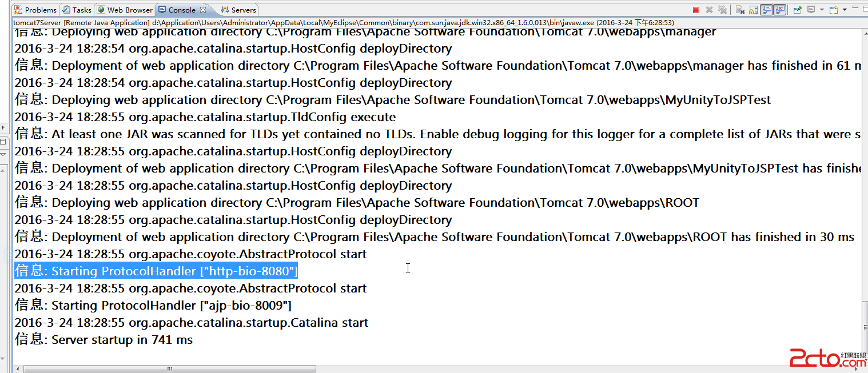Image resolution: width=868 pixels, height=373 pixels.
Task: Expand the Display Selected Console dropdown arrow
Action: 822,10
